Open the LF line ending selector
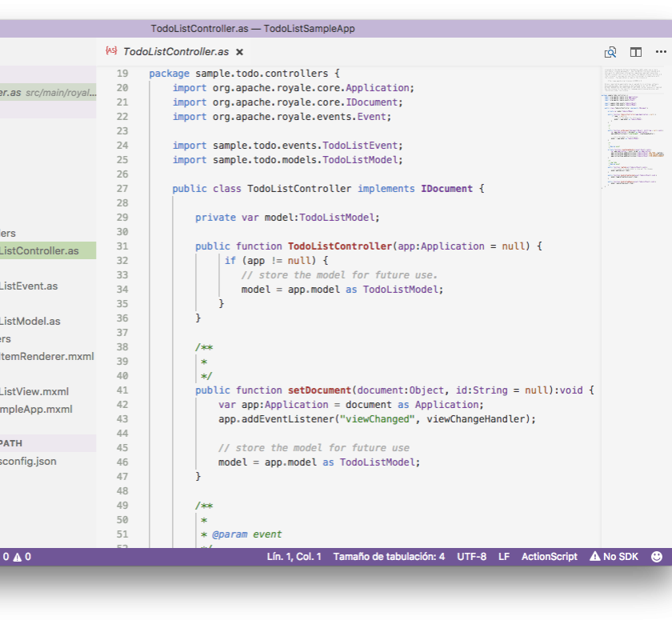Screen dimensions: 672x624 click(504, 557)
